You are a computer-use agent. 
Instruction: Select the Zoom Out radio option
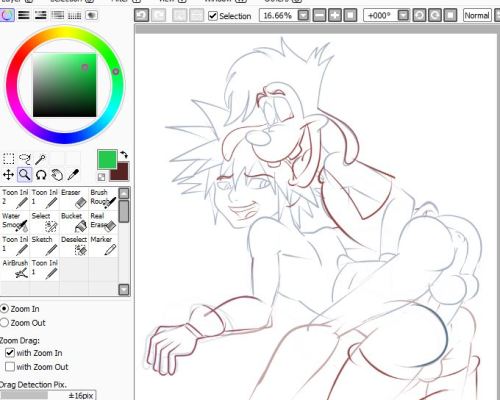click(4, 323)
